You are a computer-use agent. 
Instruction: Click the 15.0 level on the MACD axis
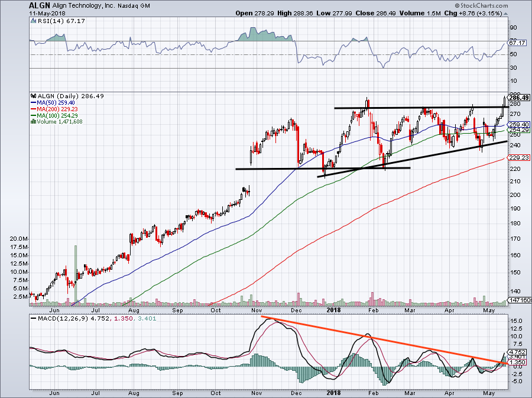point(515,321)
